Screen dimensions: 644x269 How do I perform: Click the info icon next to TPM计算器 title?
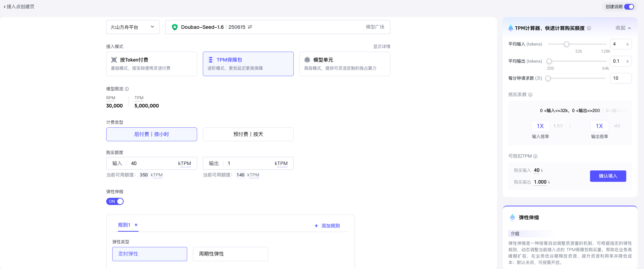589,28
